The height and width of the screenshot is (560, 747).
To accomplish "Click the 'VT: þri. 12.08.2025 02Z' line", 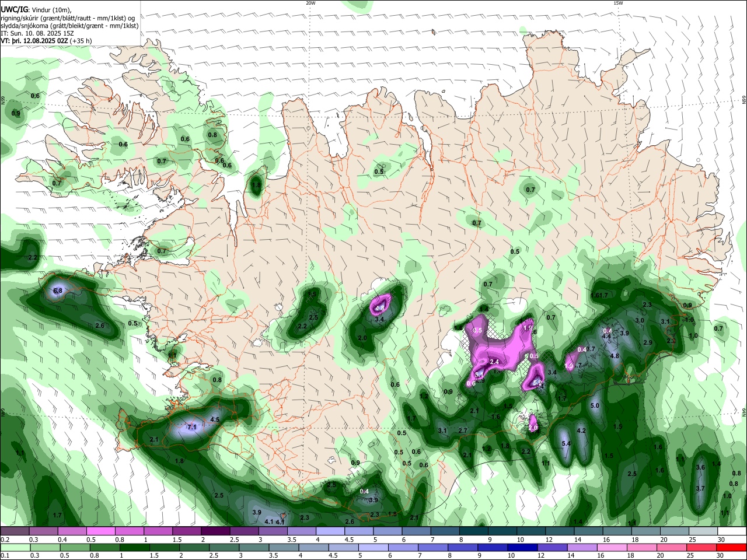I will (34, 41).
